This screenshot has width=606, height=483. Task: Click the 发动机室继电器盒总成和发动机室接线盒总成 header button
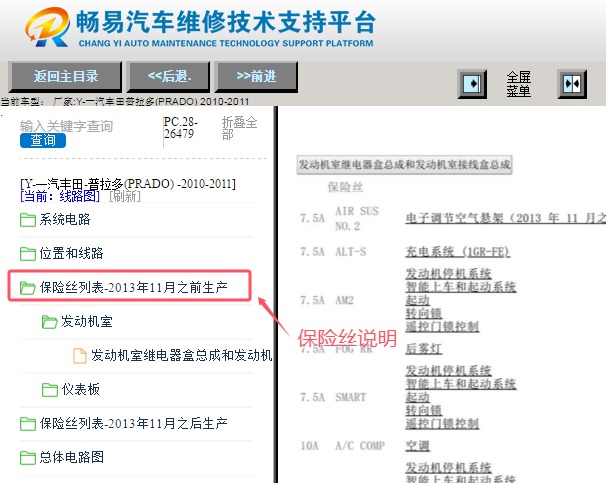[404, 165]
